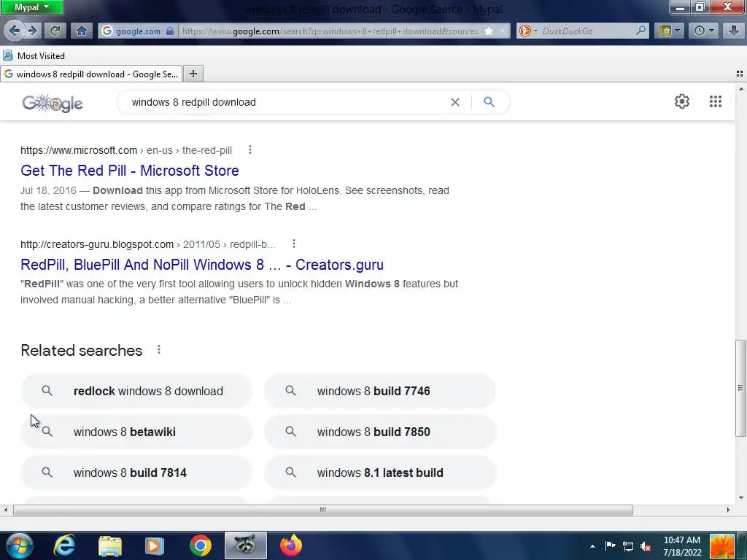This screenshot has width=747, height=560.
Task: Run the Google search magnifier button
Action: [489, 102]
